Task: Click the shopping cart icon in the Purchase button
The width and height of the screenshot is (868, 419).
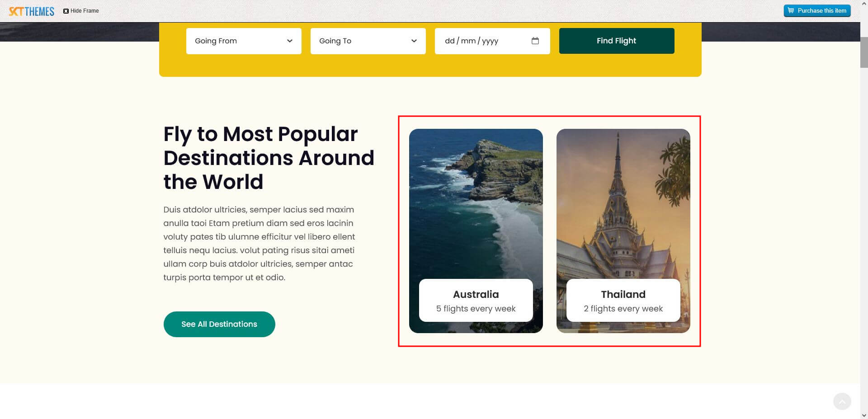Action: (791, 10)
